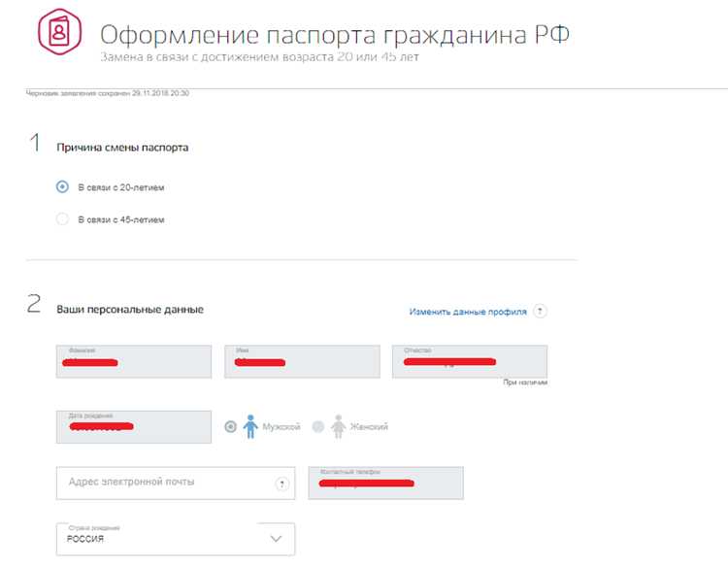Image resolution: width=728 pixels, height=566 pixels.
Task: Click the 'Причина смены паспорта' section title
Action: click(122, 148)
